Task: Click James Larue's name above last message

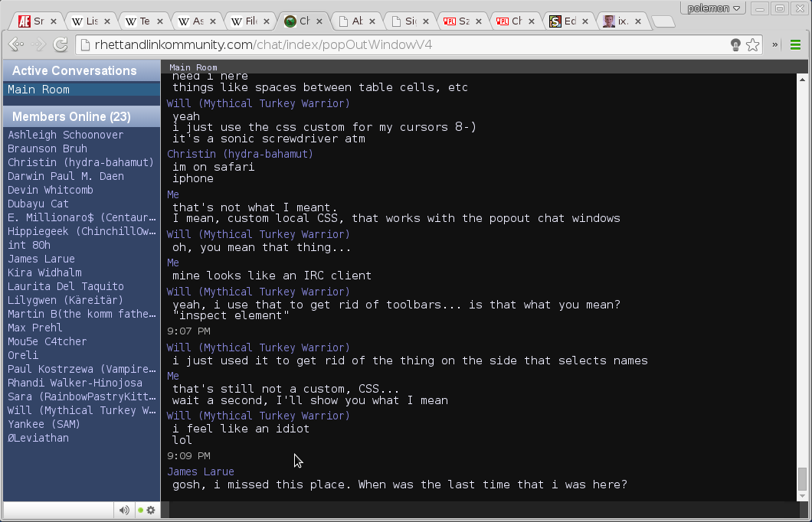Action: coord(201,471)
